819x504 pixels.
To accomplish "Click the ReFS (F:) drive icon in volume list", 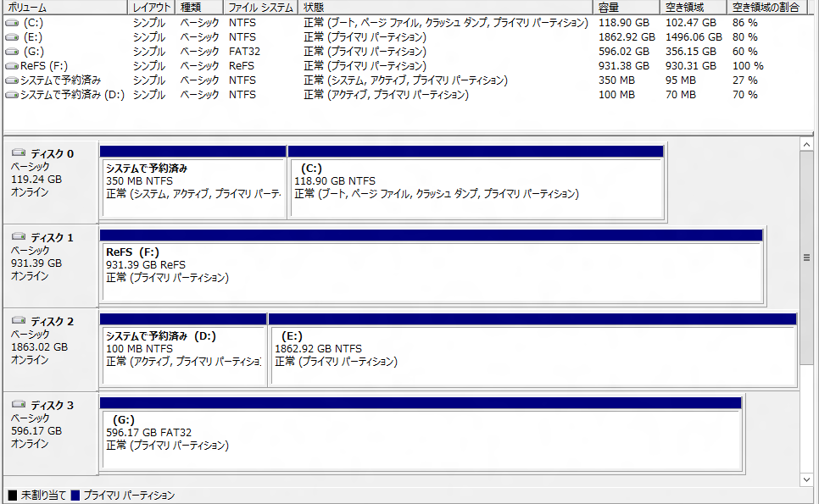I will tap(11, 66).
